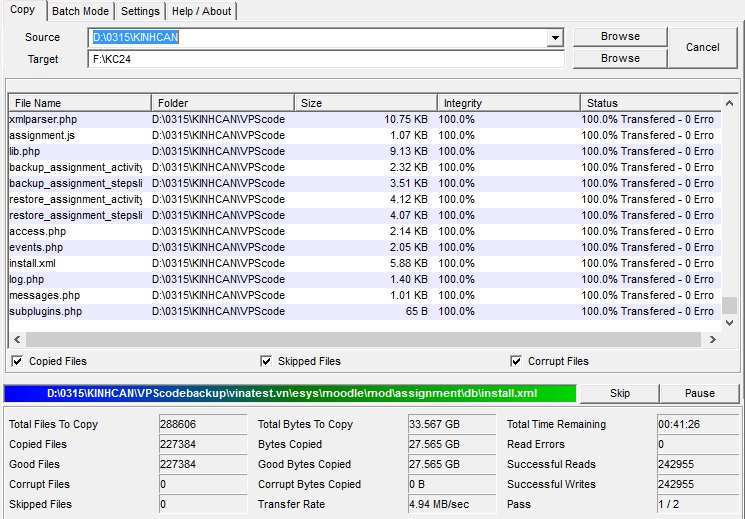The height and width of the screenshot is (519, 745).
Task: Click the install.xml copy progress bar
Action: 290,393
